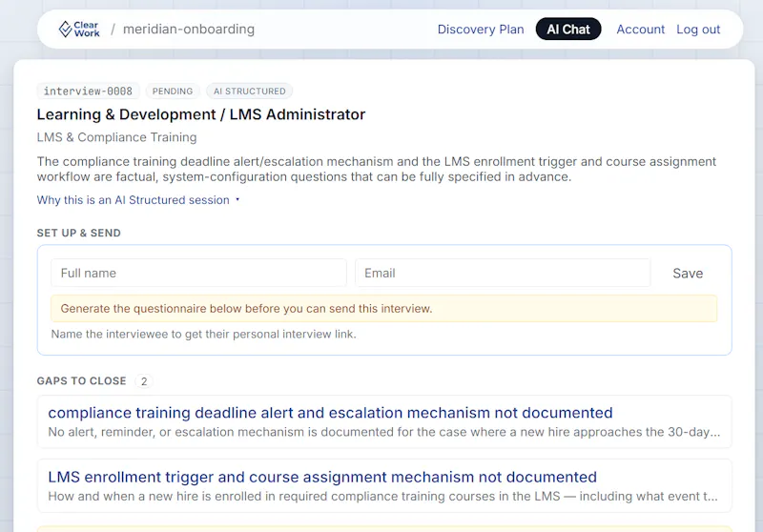This screenshot has width=763, height=532.
Task: Click the Generate the questionnaire warning banner
Action: (384, 308)
